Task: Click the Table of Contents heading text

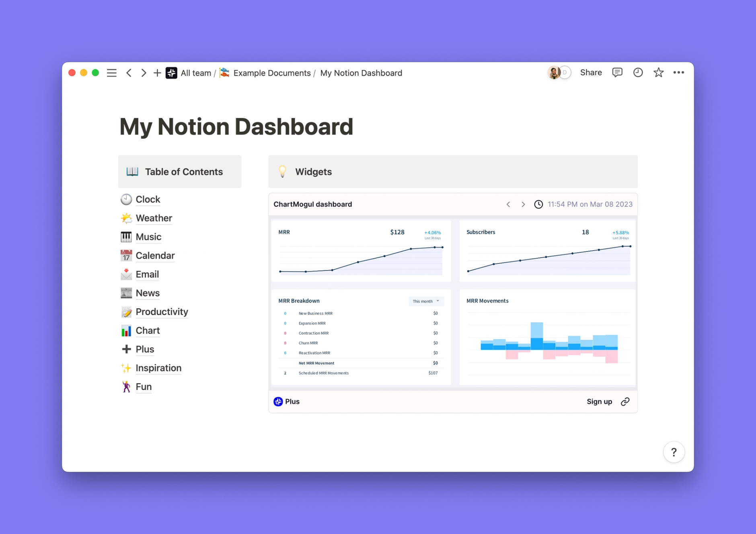Action: (184, 172)
